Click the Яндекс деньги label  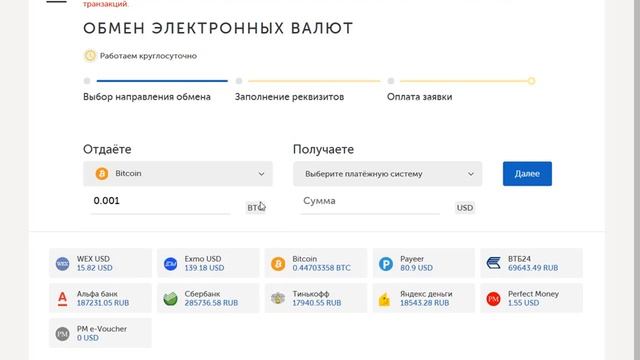[x=426, y=294]
